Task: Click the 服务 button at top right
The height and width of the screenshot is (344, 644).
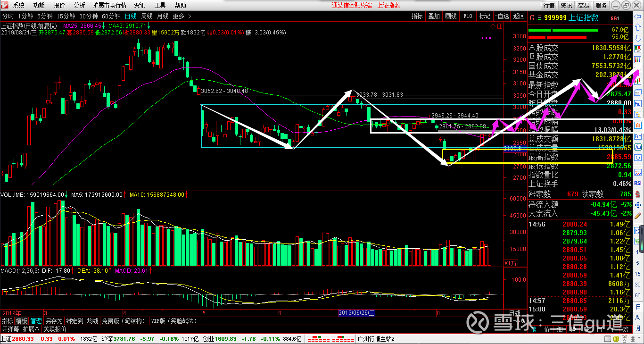Action: point(601,5)
